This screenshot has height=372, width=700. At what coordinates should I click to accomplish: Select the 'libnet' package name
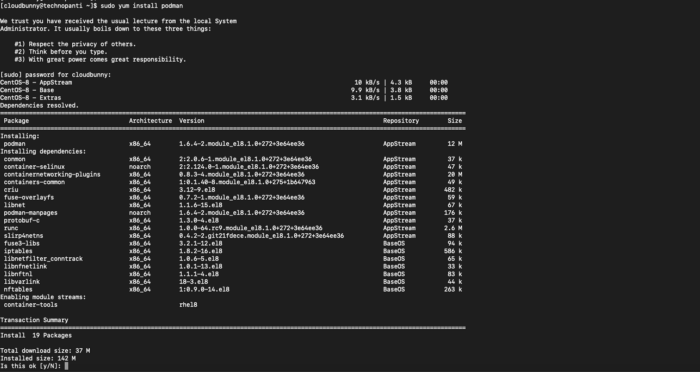point(14,205)
